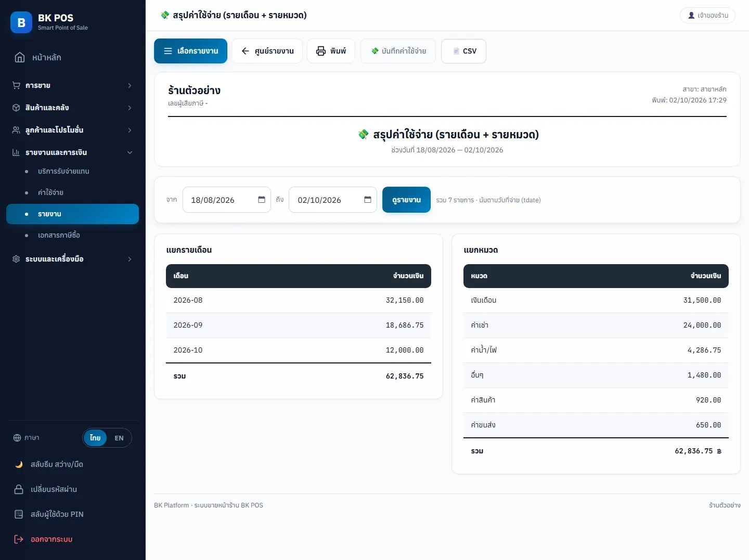Click the from date input field

pos(227,200)
